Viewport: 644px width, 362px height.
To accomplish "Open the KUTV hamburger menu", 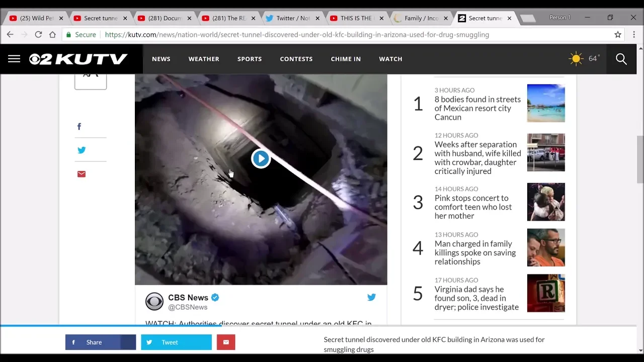I will (14, 59).
